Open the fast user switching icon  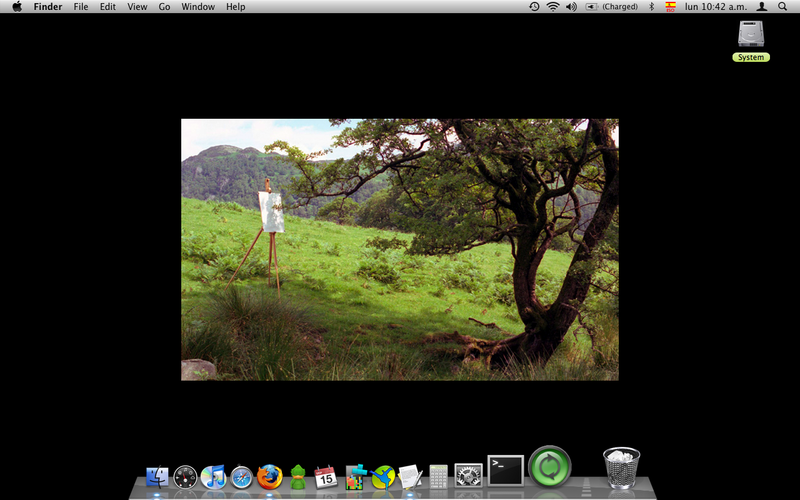click(x=762, y=7)
